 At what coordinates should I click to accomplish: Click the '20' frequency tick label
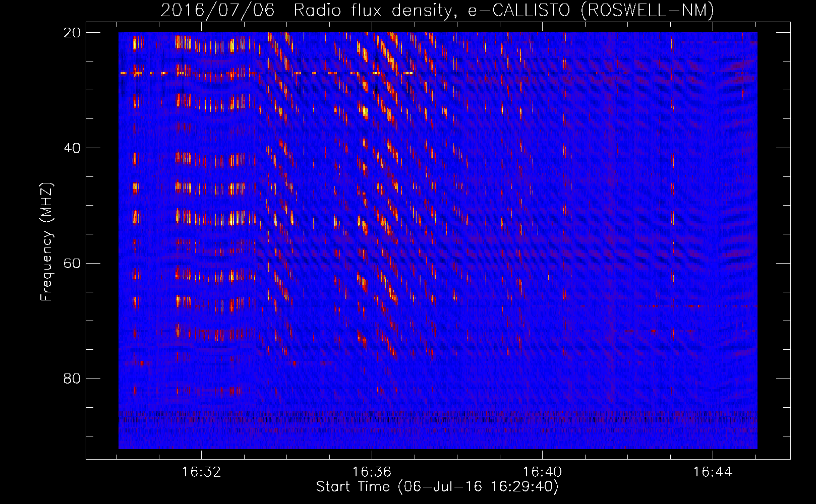(x=72, y=32)
